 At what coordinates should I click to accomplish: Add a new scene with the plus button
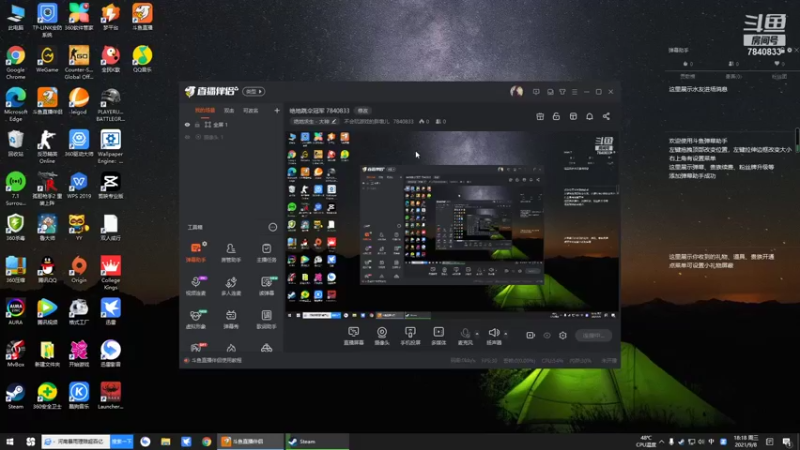(x=277, y=110)
